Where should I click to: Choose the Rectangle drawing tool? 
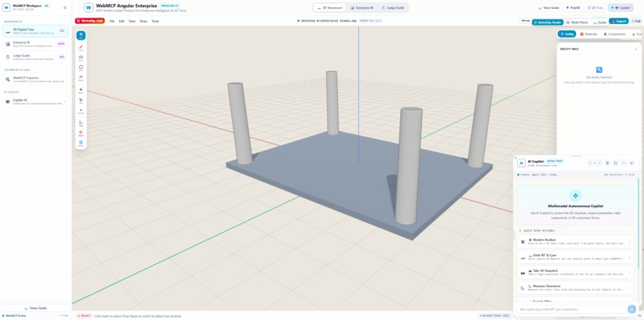81,58
